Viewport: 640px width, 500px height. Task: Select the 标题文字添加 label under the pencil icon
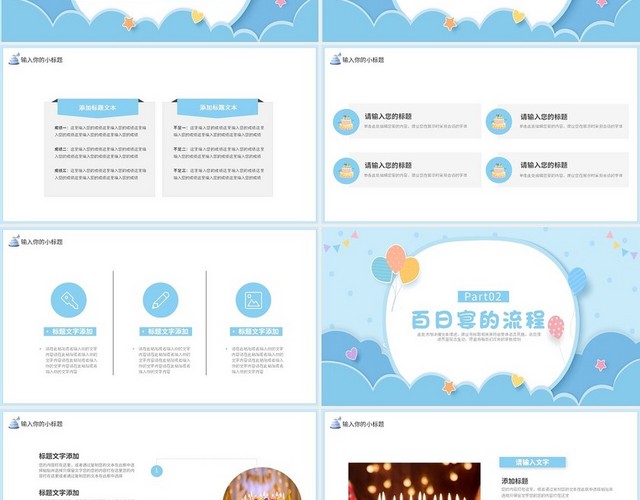click(165, 331)
